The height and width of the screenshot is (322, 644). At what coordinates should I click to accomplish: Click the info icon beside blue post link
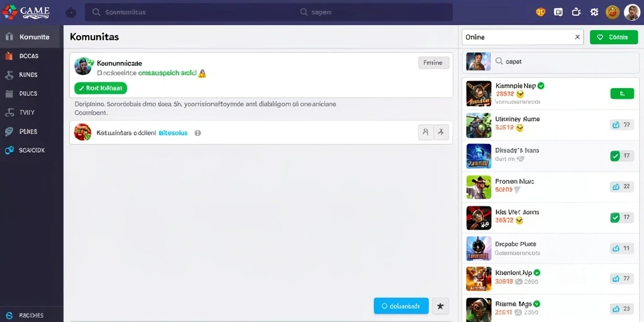coord(197,133)
